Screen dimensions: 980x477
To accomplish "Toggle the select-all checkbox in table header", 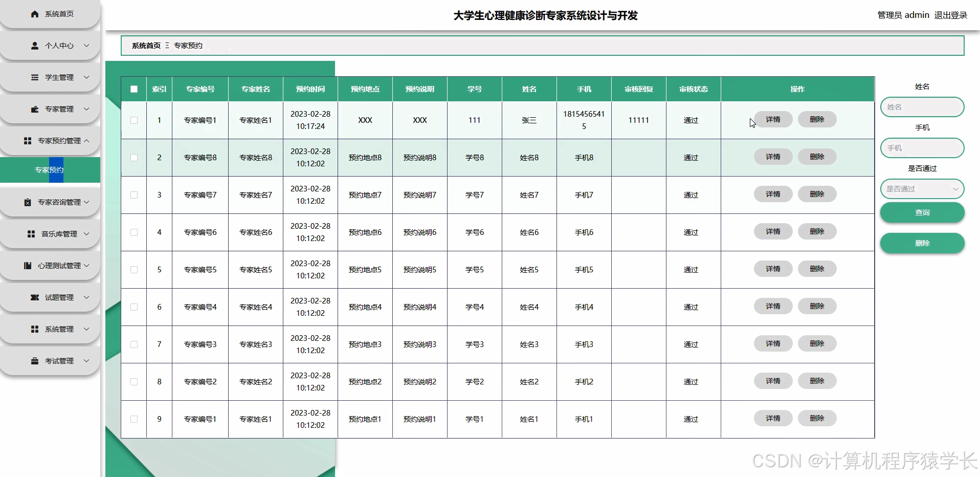I will (134, 89).
